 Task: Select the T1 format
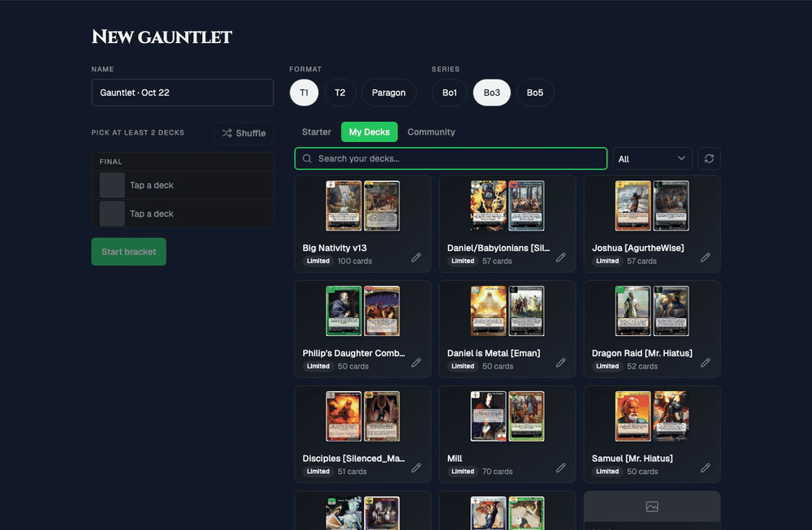tap(304, 93)
